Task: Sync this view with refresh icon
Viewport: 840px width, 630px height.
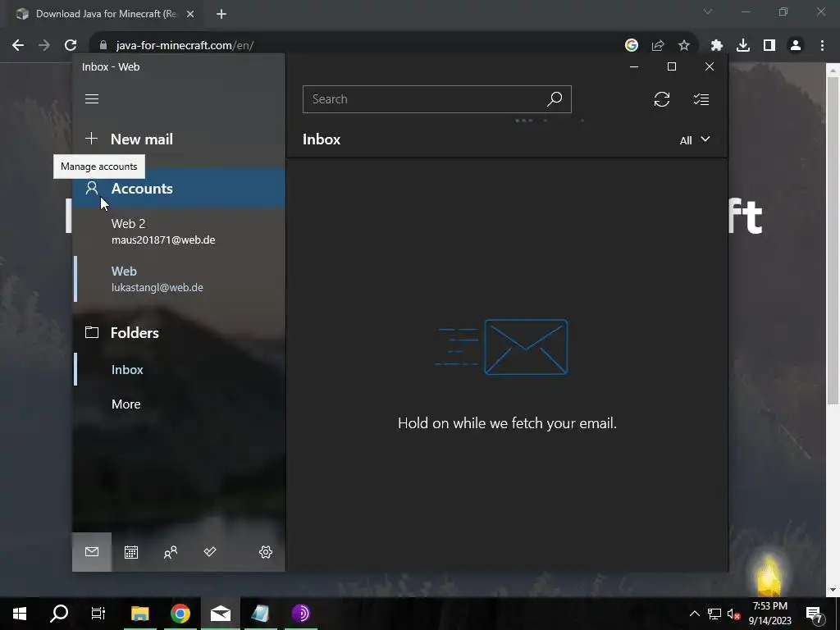Action: click(x=662, y=99)
